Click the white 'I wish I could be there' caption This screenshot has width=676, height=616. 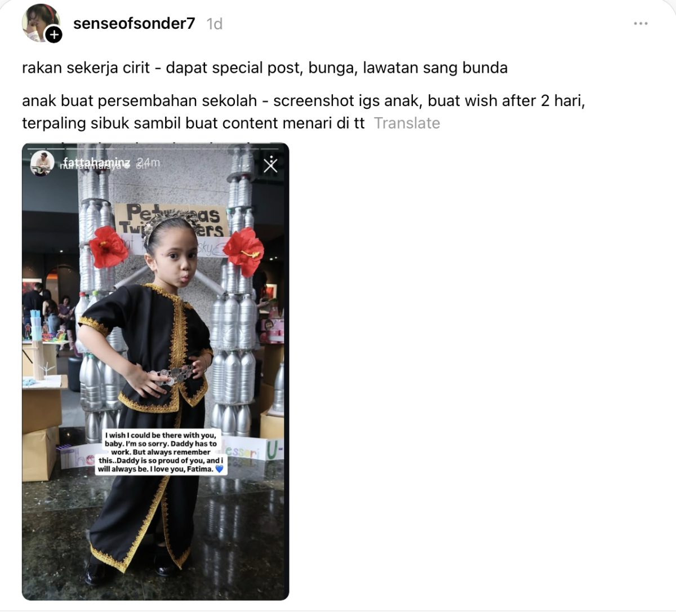pyautogui.click(x=161, y=452)
